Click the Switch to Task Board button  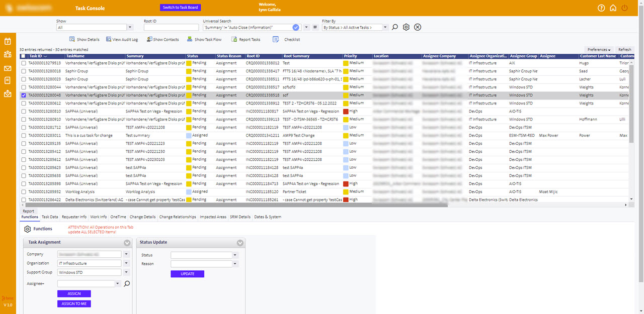pyautogui.click(x=180, y=8)
